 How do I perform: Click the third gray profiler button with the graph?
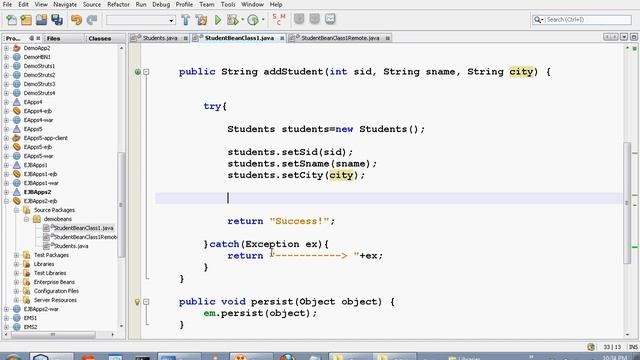point(330,19)
